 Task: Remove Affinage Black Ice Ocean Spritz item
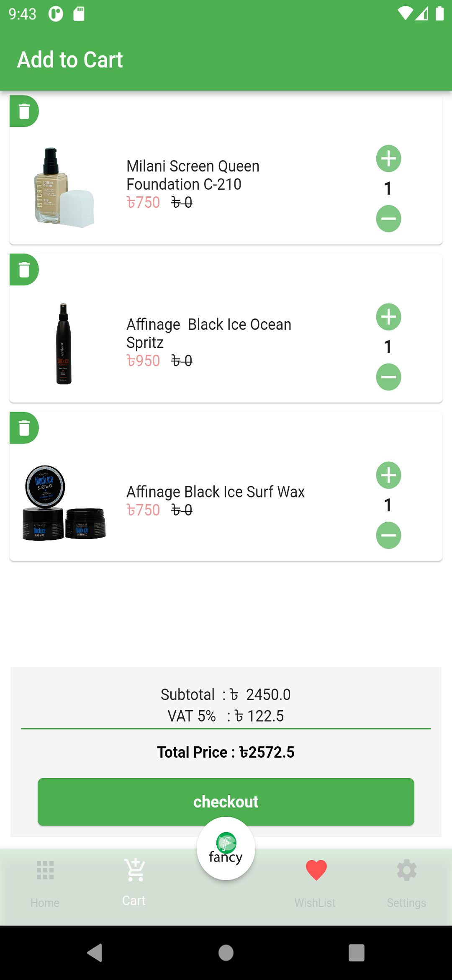[24, 270]
